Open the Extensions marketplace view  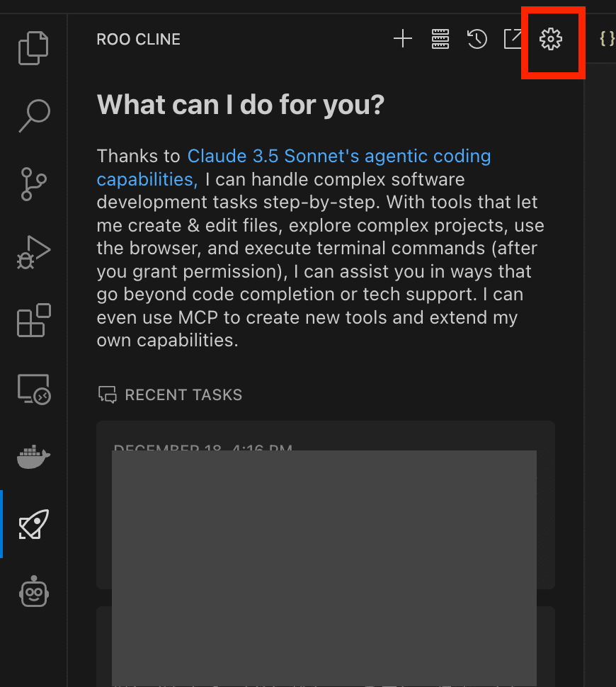(33, 320)
